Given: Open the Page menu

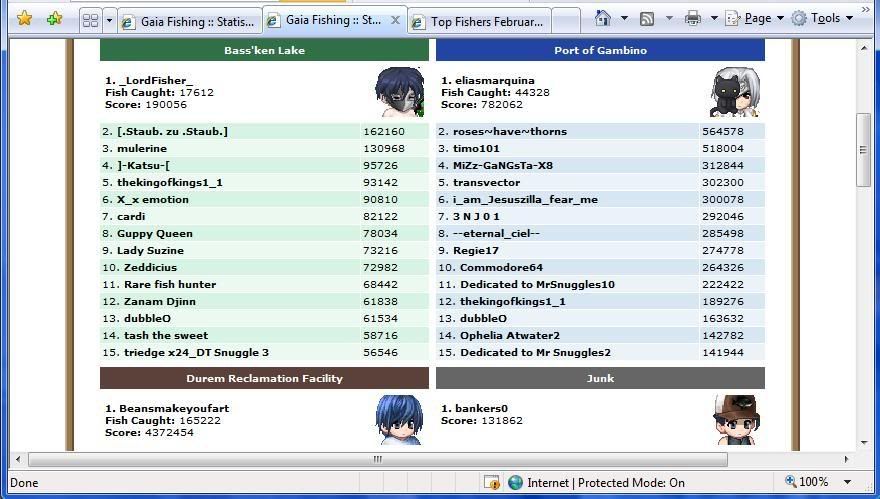Looking at the screenshot, I should [x=754, y=19].
